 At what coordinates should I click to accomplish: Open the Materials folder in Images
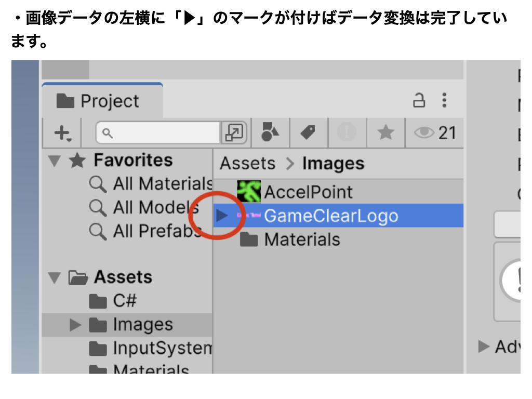point(302,240)
